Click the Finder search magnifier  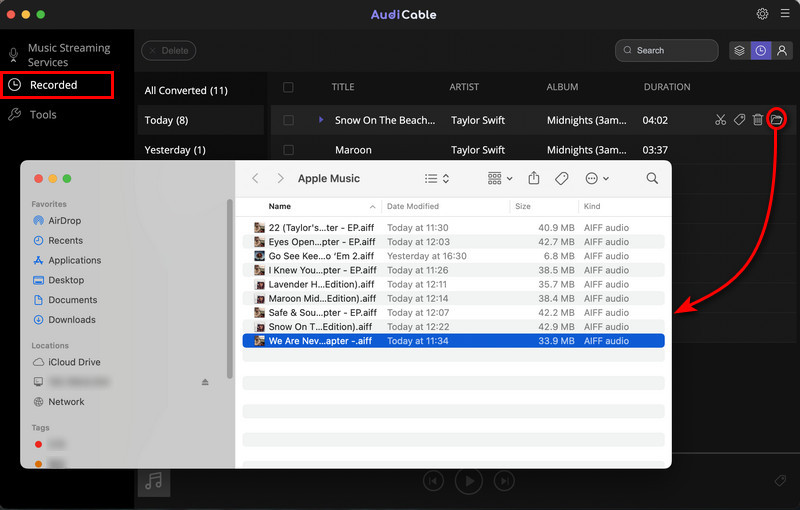point(652,178)
